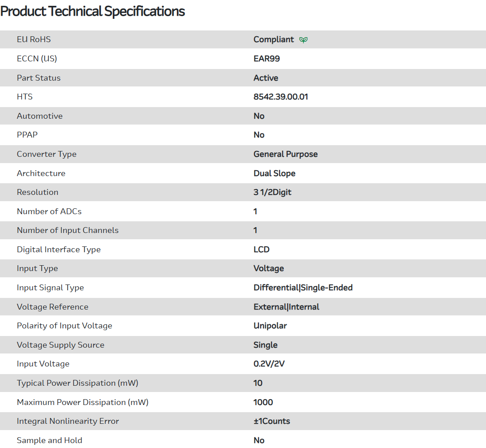Click the ±1Counts nonlinearity error value
Image resolution: width=486 pixels, height=448 pixels.
tap(271, 421)
